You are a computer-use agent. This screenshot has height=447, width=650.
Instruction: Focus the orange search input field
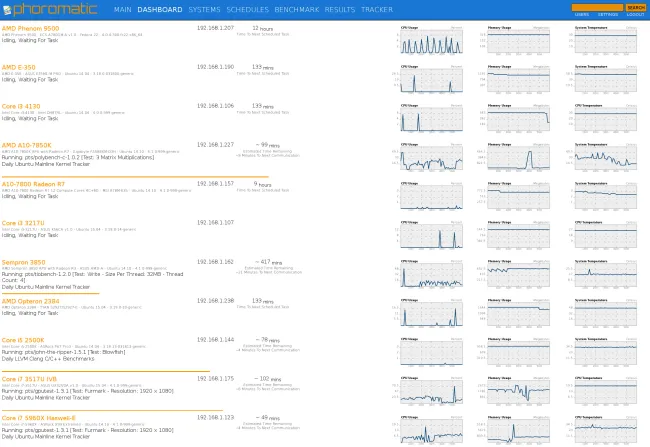(x=597, y=7)
